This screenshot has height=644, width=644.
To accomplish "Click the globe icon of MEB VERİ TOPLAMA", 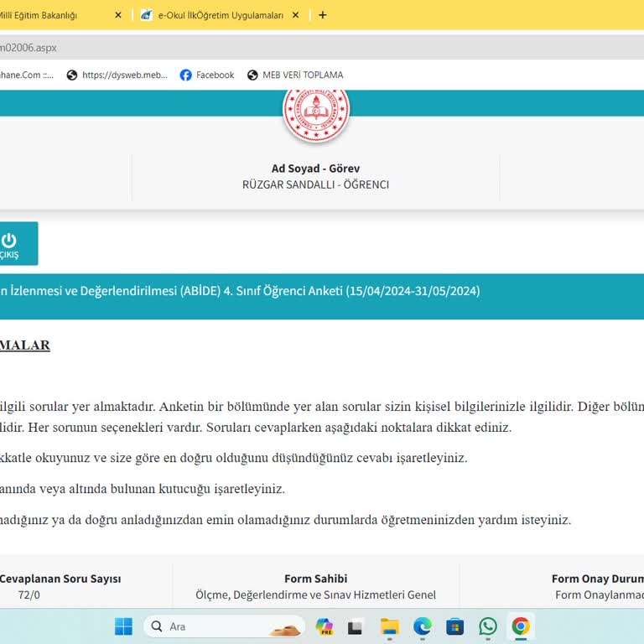I will [252, 75].
